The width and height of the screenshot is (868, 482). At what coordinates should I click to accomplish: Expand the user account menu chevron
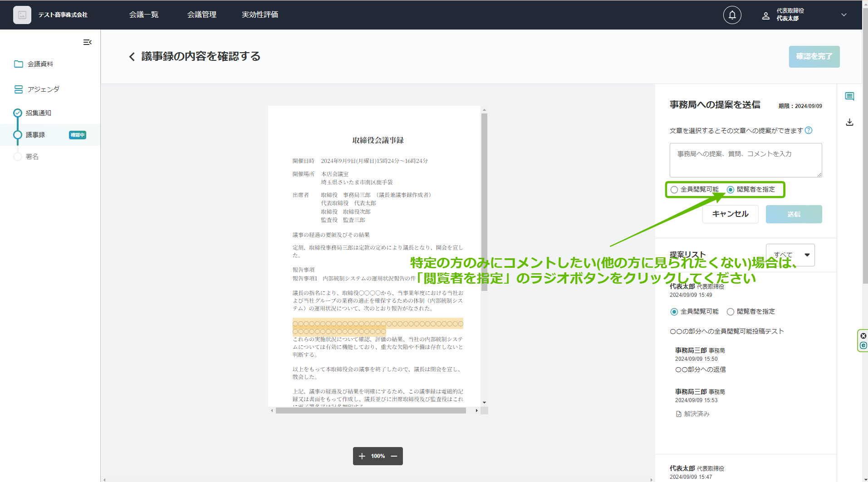click(x=843, y=15)
